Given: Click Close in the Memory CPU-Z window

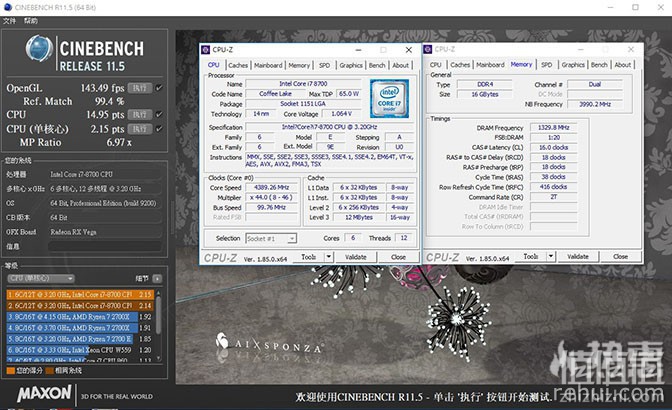Looking at the screenshot, I should (620, 257).
